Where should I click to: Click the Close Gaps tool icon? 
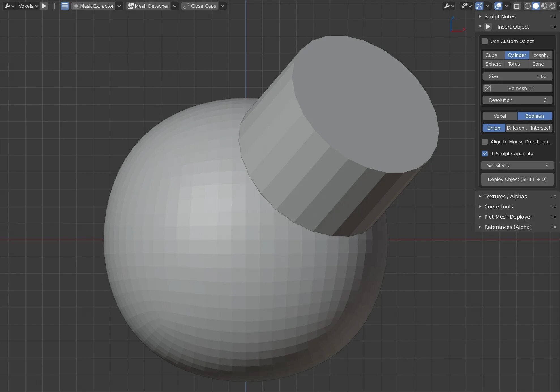click(x=185, y=6)
